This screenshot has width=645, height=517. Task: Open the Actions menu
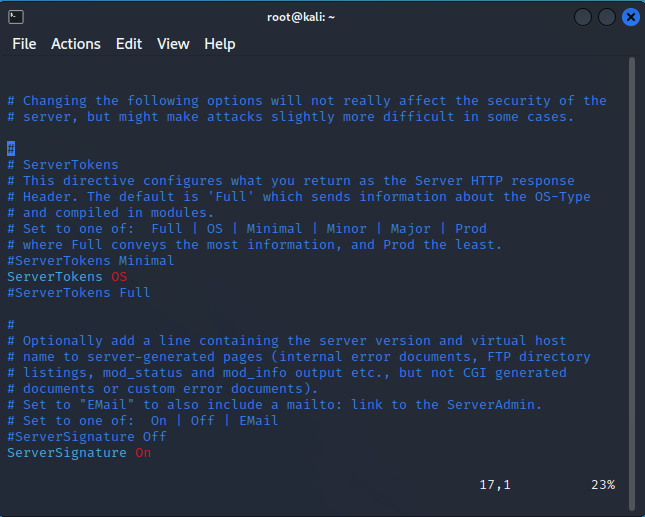point(76,44)
